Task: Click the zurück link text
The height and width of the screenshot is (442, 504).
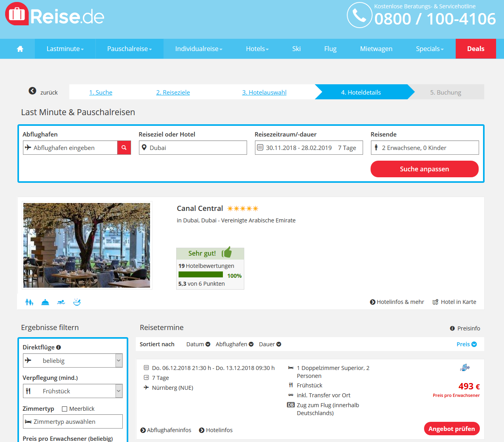Action: point(49,92)
